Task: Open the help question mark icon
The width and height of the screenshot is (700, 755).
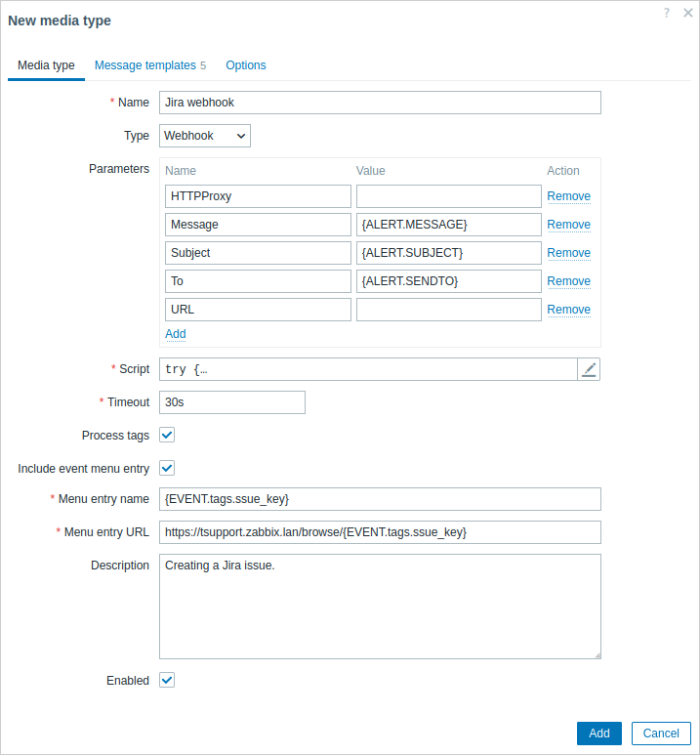Action: [x=666, y=13]
